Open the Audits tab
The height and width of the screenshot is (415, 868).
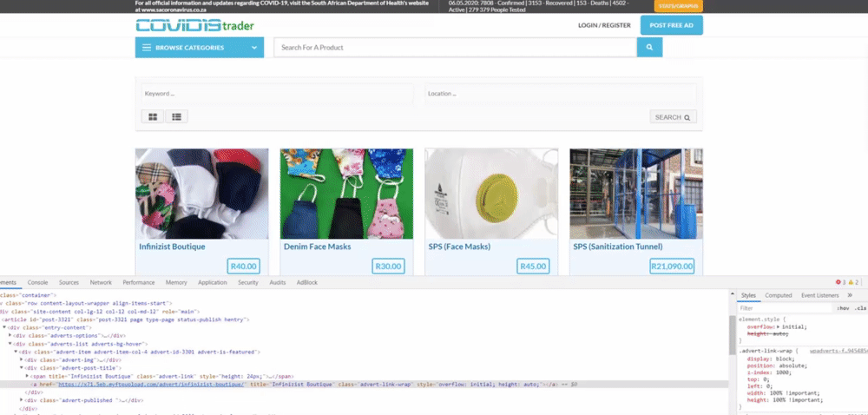coord(278,282)
